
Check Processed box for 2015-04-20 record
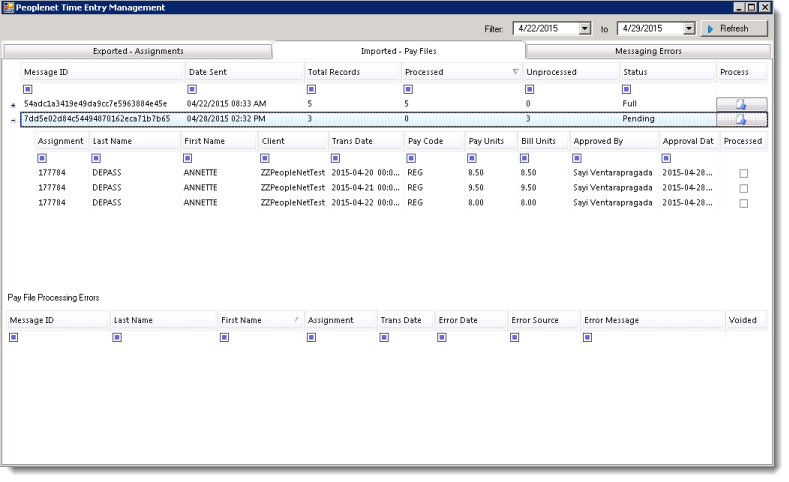[x=744, y=173]
